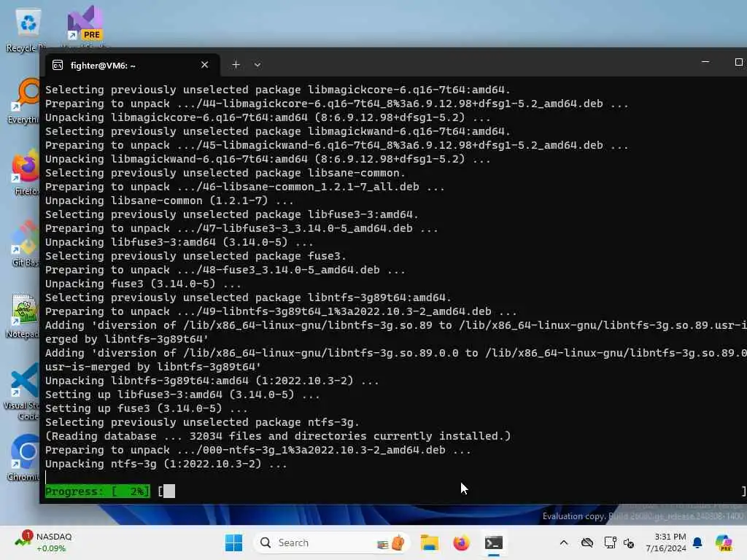Select the fighter@VM6 terminal tab
This screenshot has width=747, height=560.
(x=133, y=65)
